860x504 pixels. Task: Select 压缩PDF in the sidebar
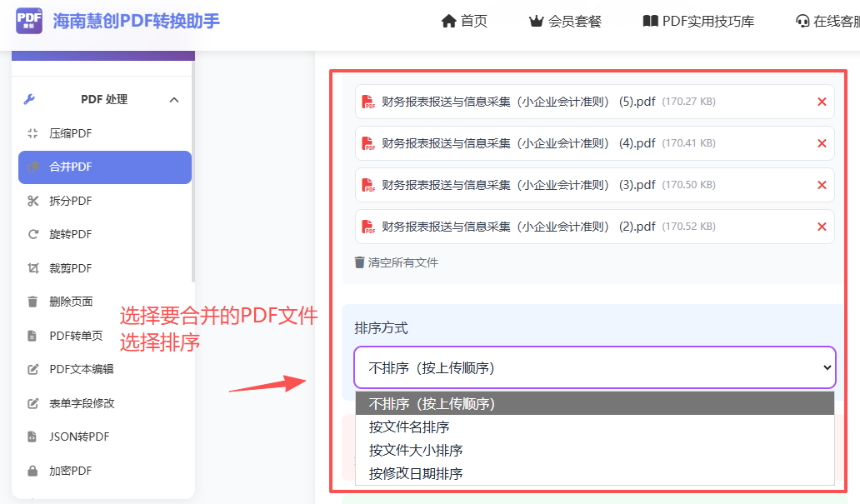click(x=105, y=133)
